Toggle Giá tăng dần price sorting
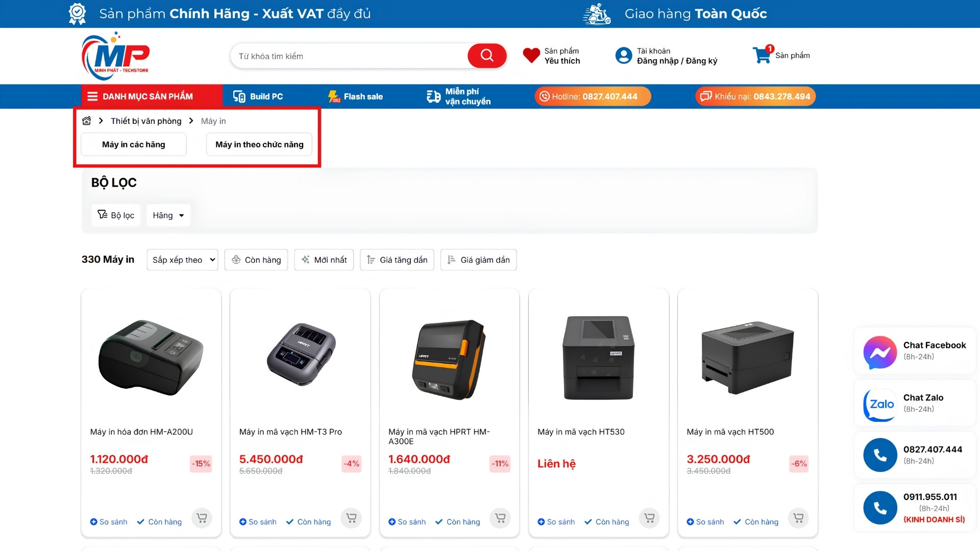This screenshot has width=980, height=551. pyautogui.click(x=397, y=260)
